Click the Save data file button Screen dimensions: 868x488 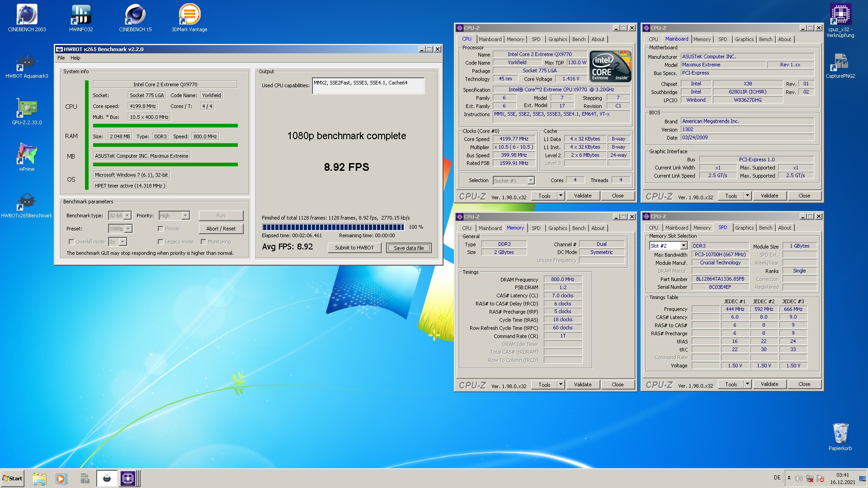409,248
